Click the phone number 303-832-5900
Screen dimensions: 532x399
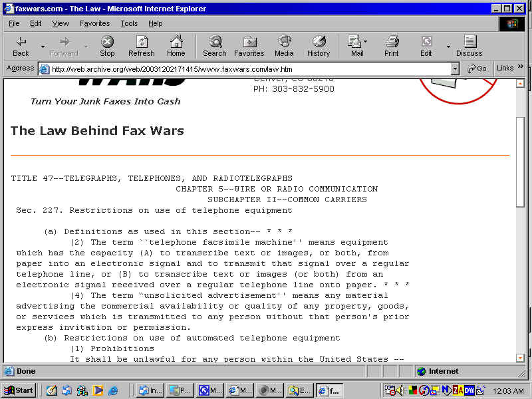click(303, 89)
